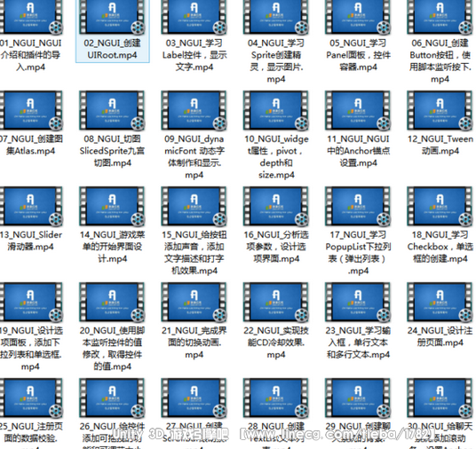Click the 24_NGUI_设计注册页面.mp4 file name
This screenshot has height=449, width=476.
tap(440, 336)
